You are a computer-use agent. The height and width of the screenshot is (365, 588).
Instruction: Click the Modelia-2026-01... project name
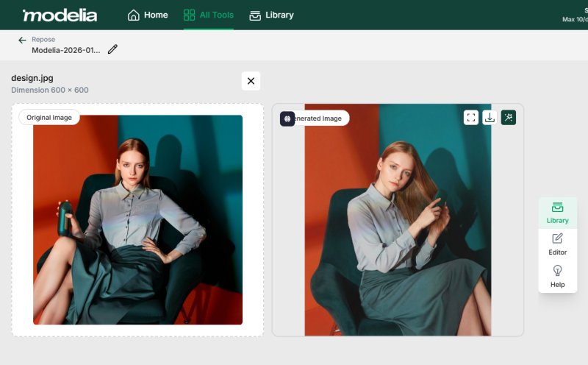click(66, 50)
